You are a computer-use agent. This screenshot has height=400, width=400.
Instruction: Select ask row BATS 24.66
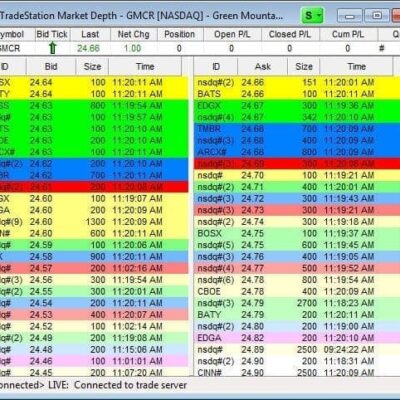click(297, 94)
